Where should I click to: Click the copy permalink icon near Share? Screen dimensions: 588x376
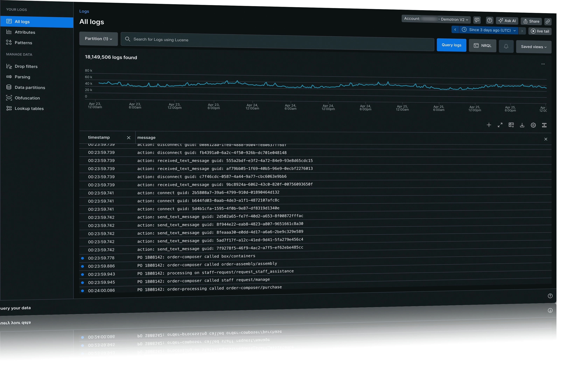(x=548, y=22)
